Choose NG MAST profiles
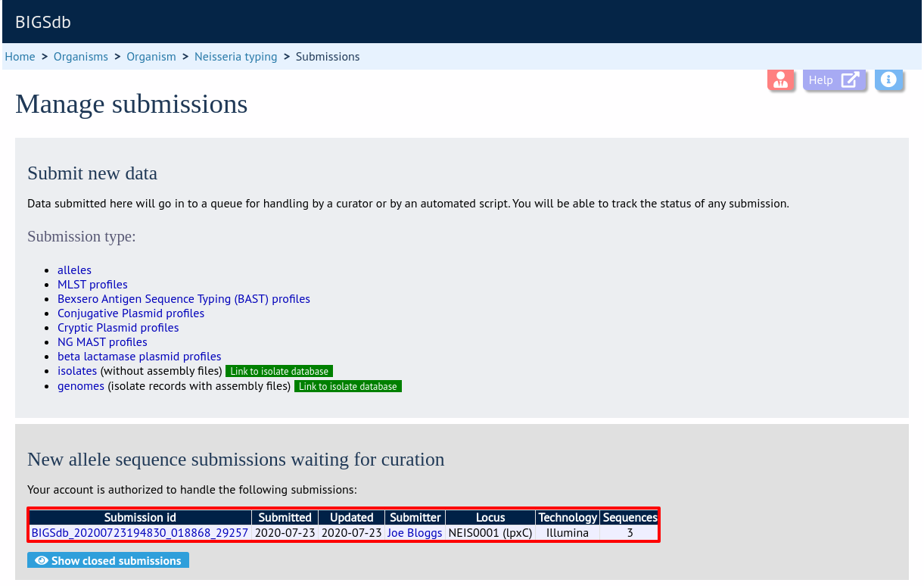This screenshot has height=586, width=924. [x=102, y=342]
